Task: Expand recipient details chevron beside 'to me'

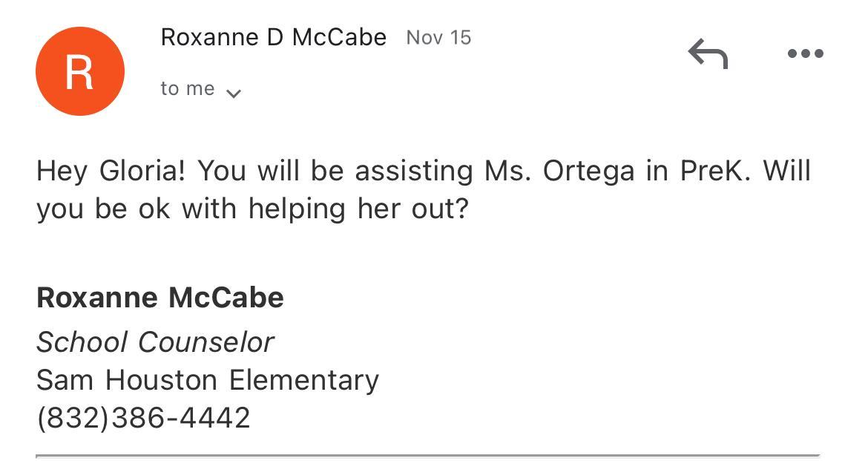Action: coord(233,94)
